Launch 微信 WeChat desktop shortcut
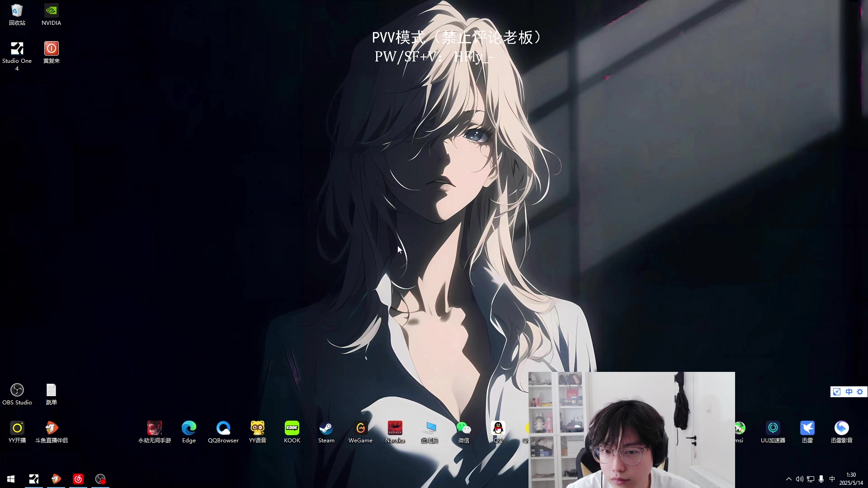This screenshot has width=868, height=488. (x=464, y=432)
